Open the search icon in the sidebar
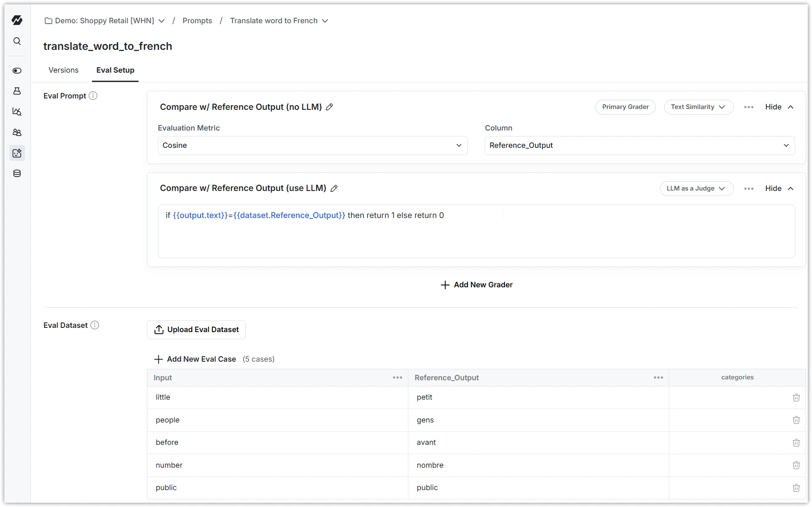Viewport: 812px width, 507px height. (x=17, y=41)
